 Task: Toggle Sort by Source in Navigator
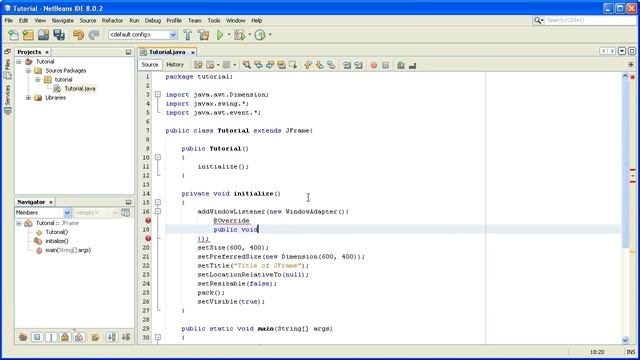(126, 337)
